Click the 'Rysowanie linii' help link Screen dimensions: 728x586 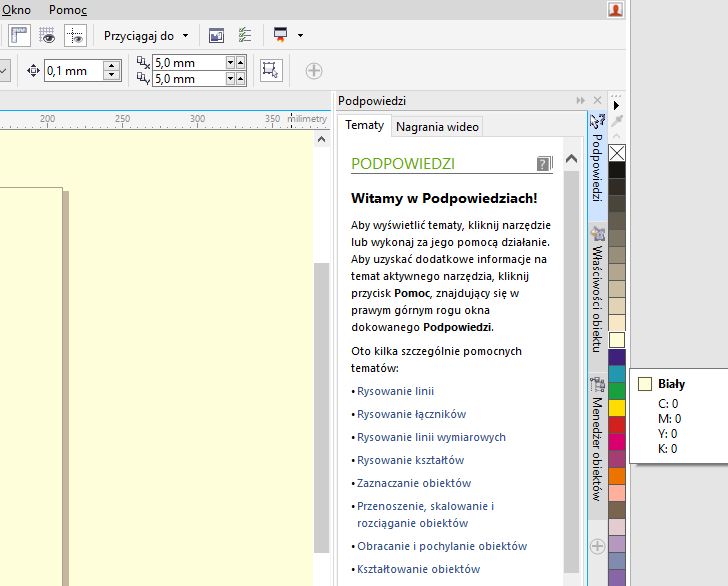click(395, 392)
